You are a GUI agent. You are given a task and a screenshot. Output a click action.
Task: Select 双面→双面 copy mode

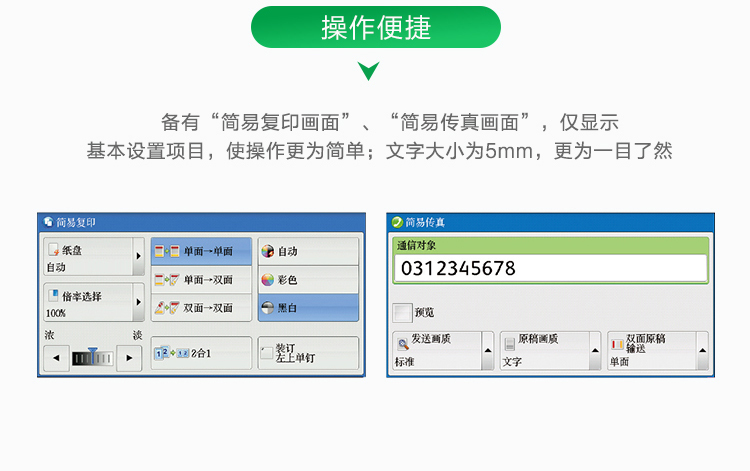[x=201, y=308]
